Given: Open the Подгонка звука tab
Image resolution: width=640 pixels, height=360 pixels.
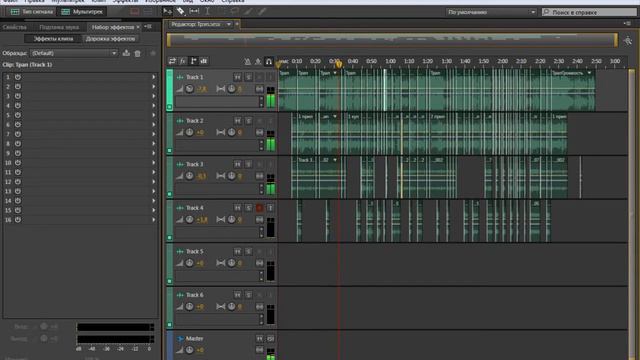Looking at the screenshot, I should click(59, 27).
